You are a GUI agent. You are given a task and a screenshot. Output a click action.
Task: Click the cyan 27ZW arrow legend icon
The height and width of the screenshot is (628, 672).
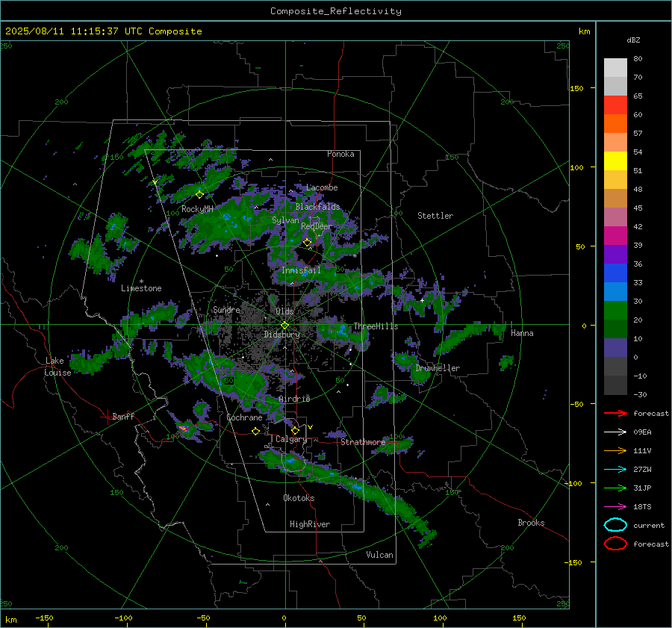click(x=615, y=470)
